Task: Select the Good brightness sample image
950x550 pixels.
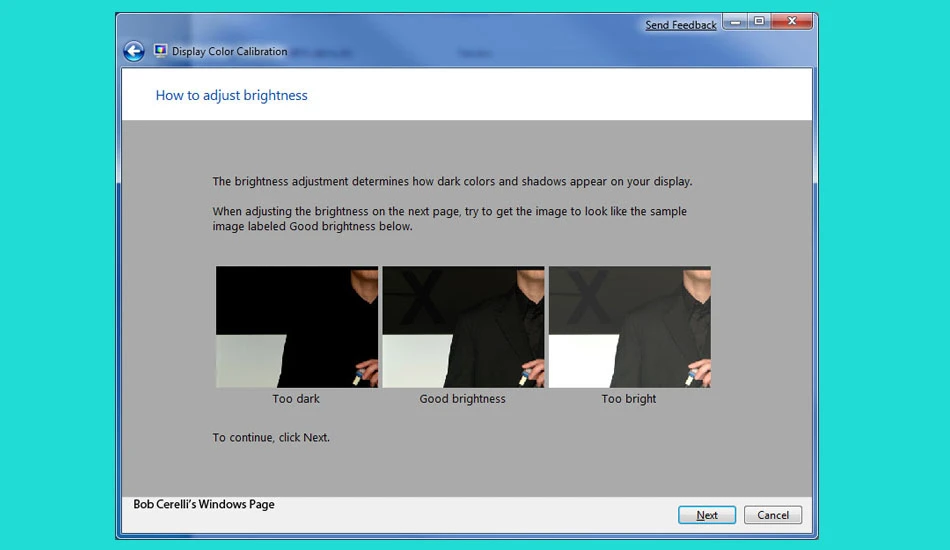Action: [463, 327]
